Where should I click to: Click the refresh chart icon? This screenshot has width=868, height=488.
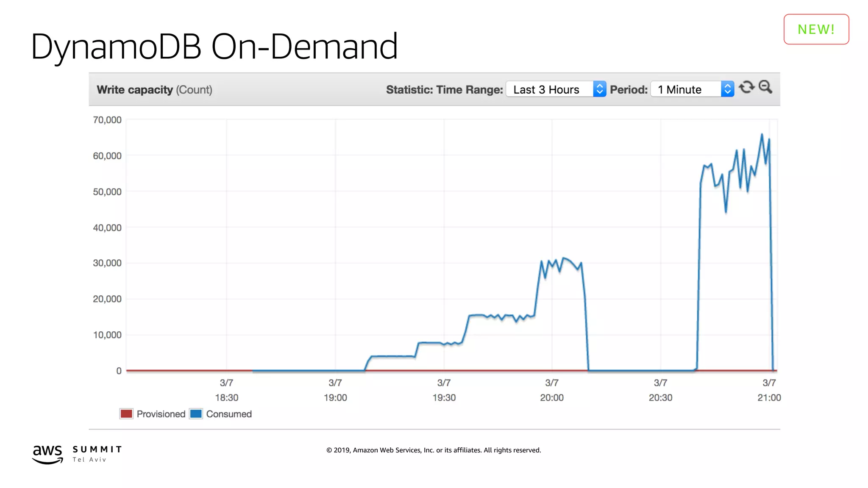(x=747, y=88)
